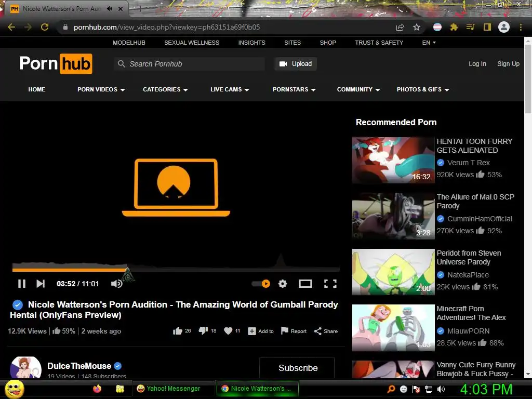Go to the HOME nav item
The width and height of the screenshot is (532, 399).
[37, 89]
